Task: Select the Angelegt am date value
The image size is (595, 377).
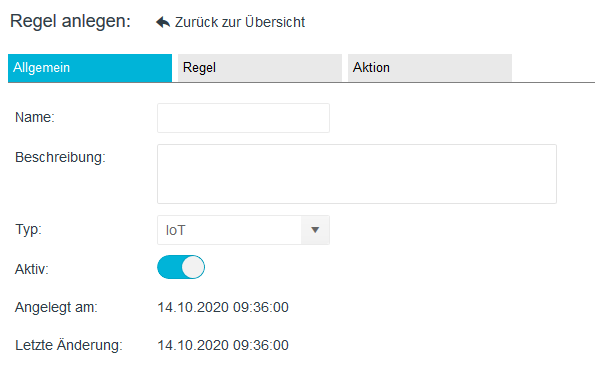Action: point(223,307)
